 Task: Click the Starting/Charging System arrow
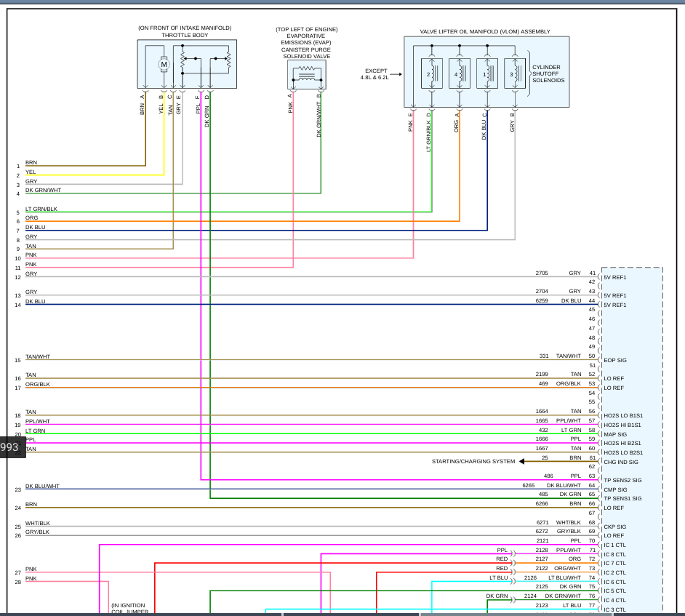[x=522, y=462]
